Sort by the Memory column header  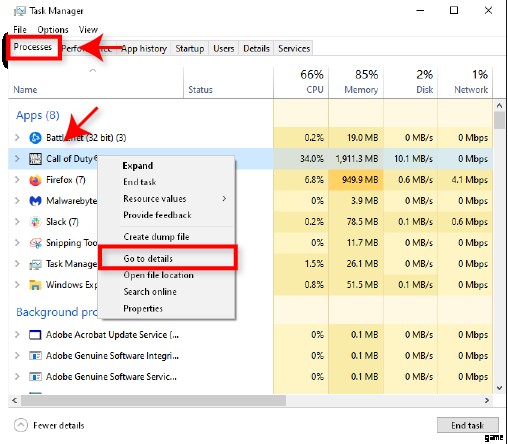click(x=356, y=83)
